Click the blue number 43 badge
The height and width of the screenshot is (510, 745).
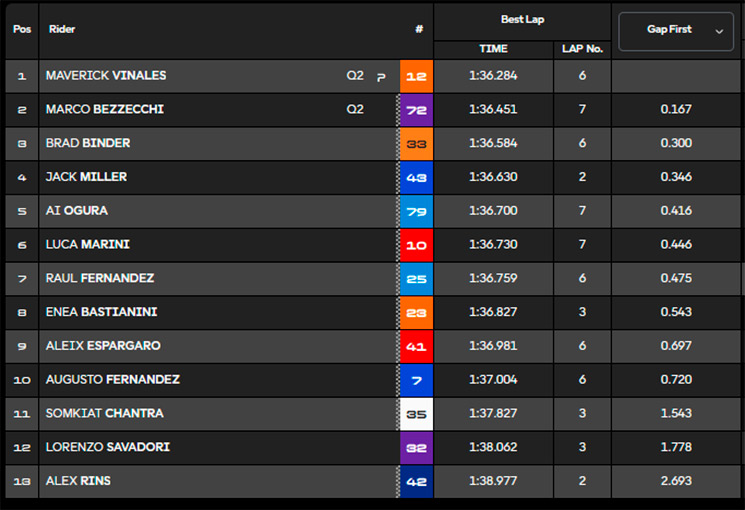[416, 177]
